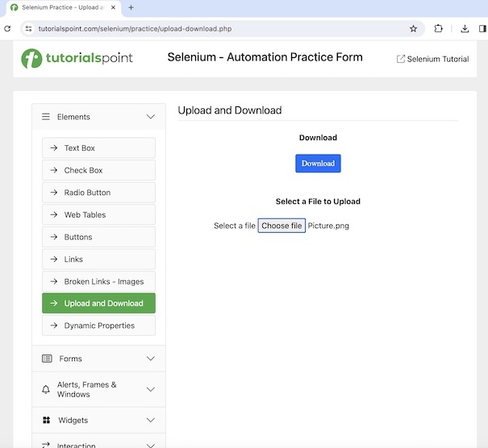
Task: Reload the page
Action: click(7, 28)
